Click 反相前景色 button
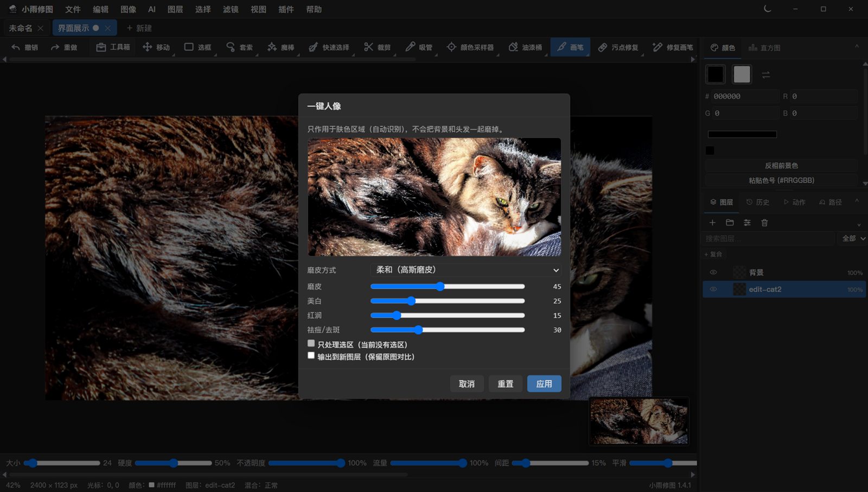 [781, 166]
